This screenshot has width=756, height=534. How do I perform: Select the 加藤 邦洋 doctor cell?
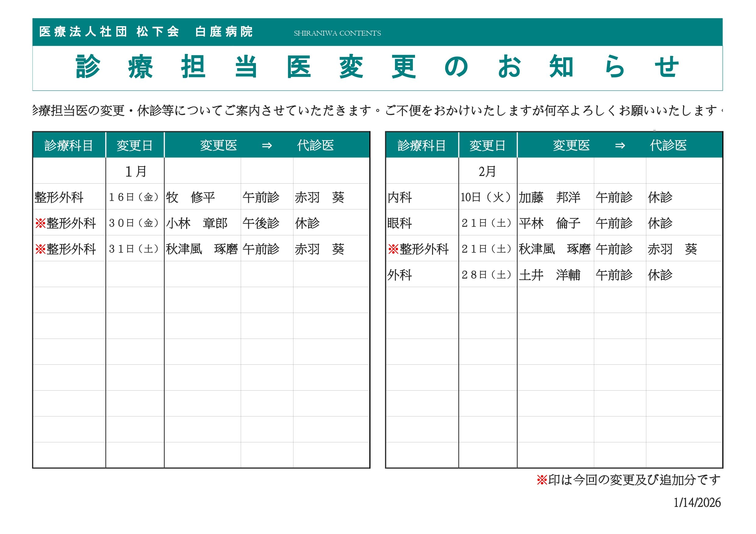pos(549,197)
